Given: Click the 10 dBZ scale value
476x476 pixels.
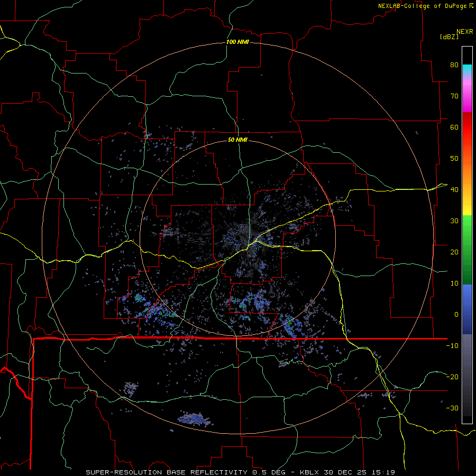Looking at the screenshot, I should pyautogui.click(x=454, y=283).
